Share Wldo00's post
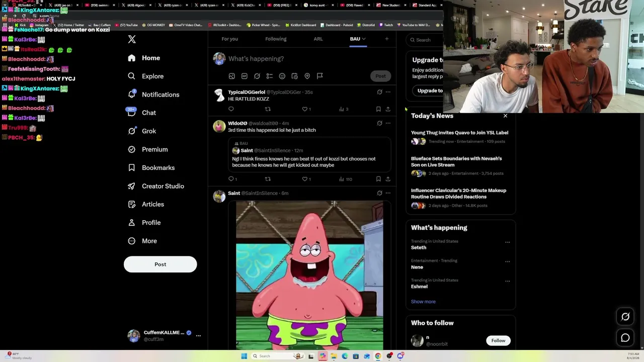This screenshot has height=362, width=644. click(x=388, y=179)
